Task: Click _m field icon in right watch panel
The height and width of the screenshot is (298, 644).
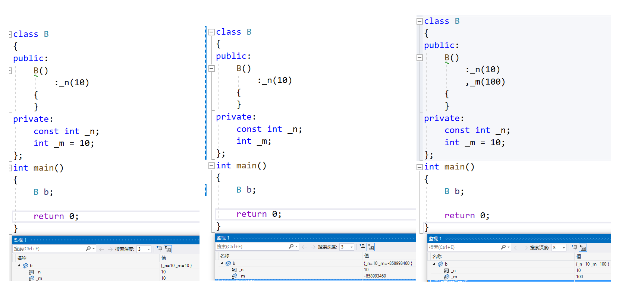Action: [x=447, y=277]
